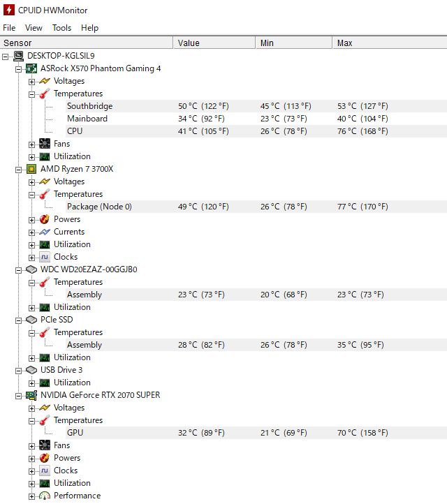This screenshot has width=447, height=504.
Task: Click the drive icon for USB Drive 3
Action: coord(31,370)
